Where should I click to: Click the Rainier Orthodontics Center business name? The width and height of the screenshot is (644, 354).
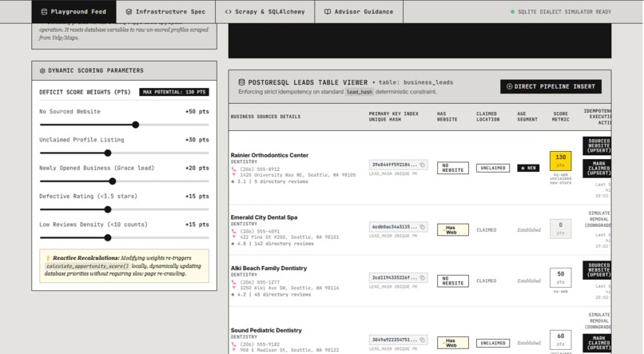[x=269, y=155]
